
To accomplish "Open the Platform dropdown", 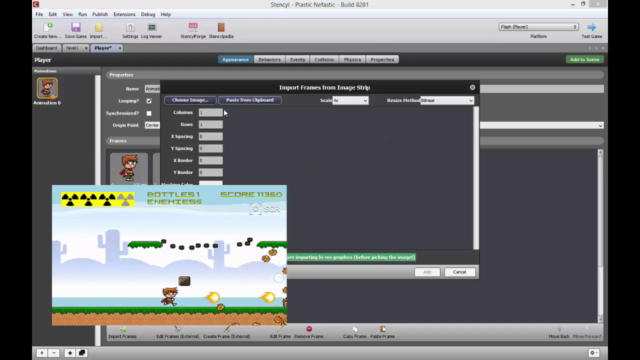I will (538, 27).
